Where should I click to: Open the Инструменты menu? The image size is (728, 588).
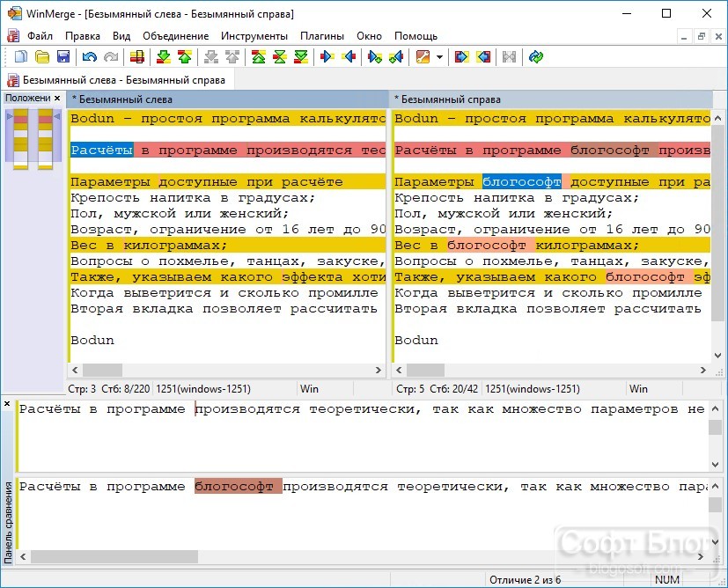pos(254,36)
